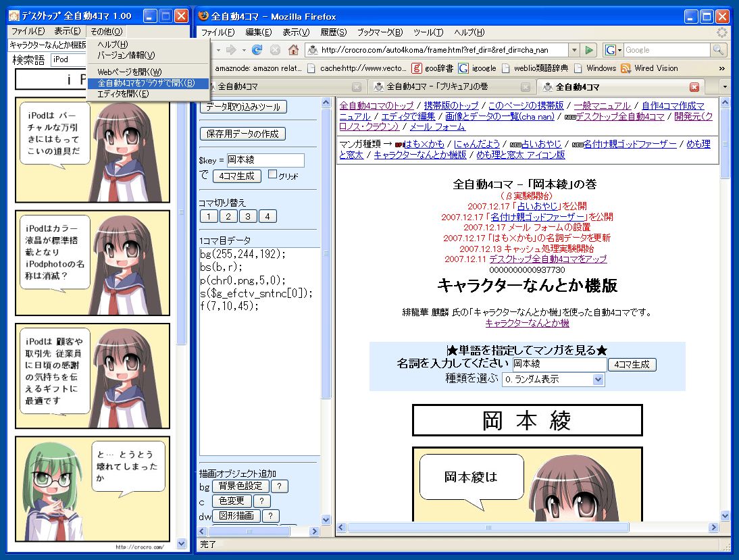The width and height of the screenshot is (739, 560).
Task: Toggle the グリッド checkbox
Action: 272,174
